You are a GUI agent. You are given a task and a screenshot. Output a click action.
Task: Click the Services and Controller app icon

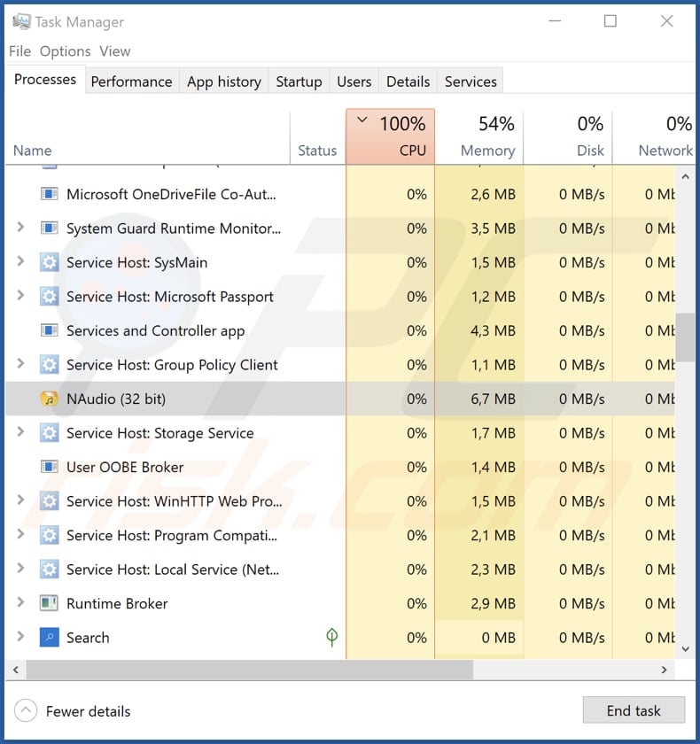(x=50, y=330)
